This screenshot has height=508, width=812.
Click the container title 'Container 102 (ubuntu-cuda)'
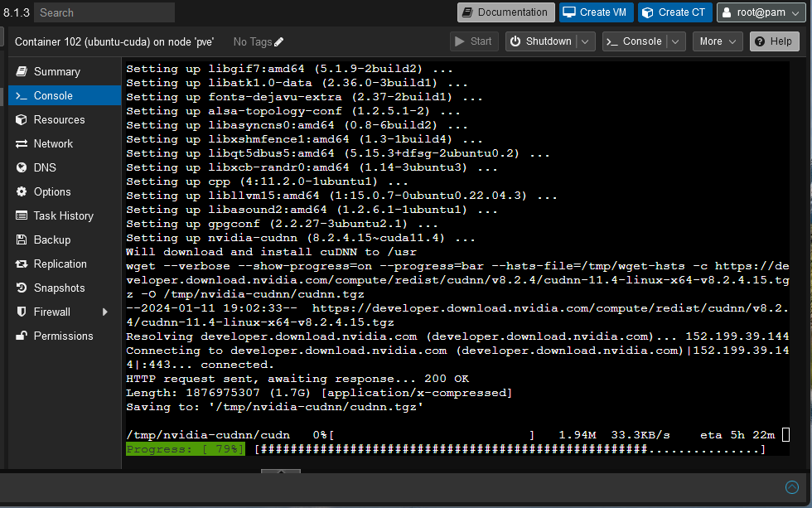tap(114, 42)
